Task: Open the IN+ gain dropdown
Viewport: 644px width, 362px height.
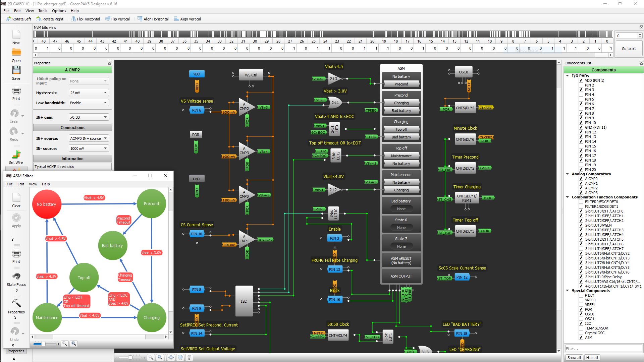Action: click(x=89, y=117)
